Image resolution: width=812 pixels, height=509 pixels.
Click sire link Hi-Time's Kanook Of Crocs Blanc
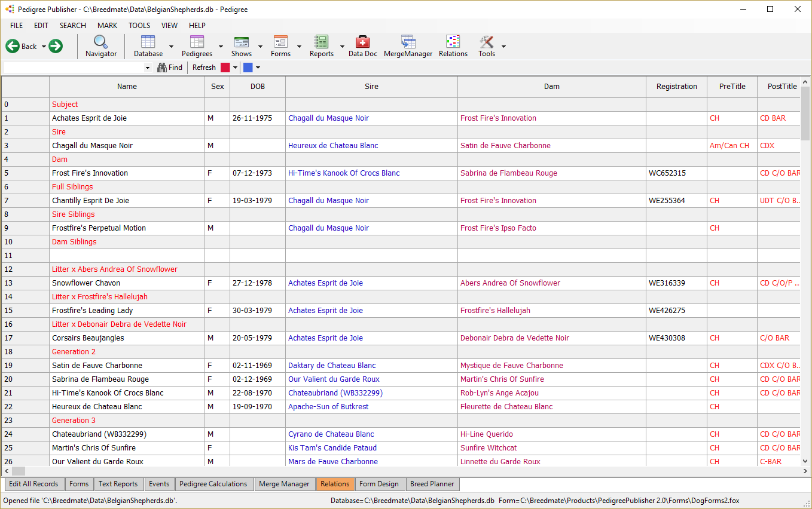[344, 173]
